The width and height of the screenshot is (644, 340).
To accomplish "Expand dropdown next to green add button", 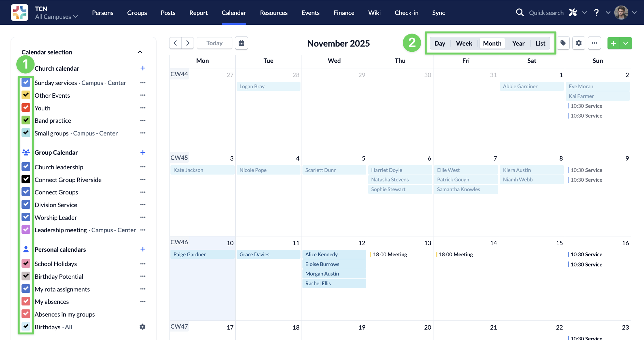I will click(626, 43).
